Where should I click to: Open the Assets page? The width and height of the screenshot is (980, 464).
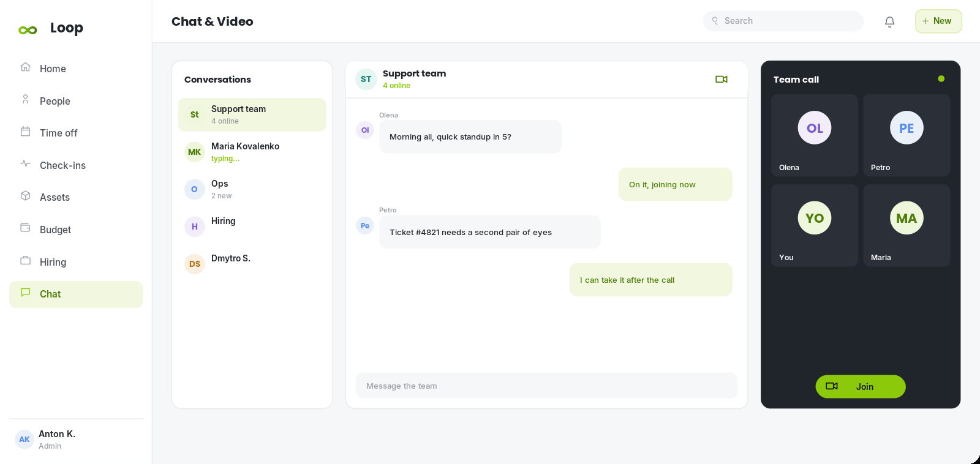click(76, 197)
